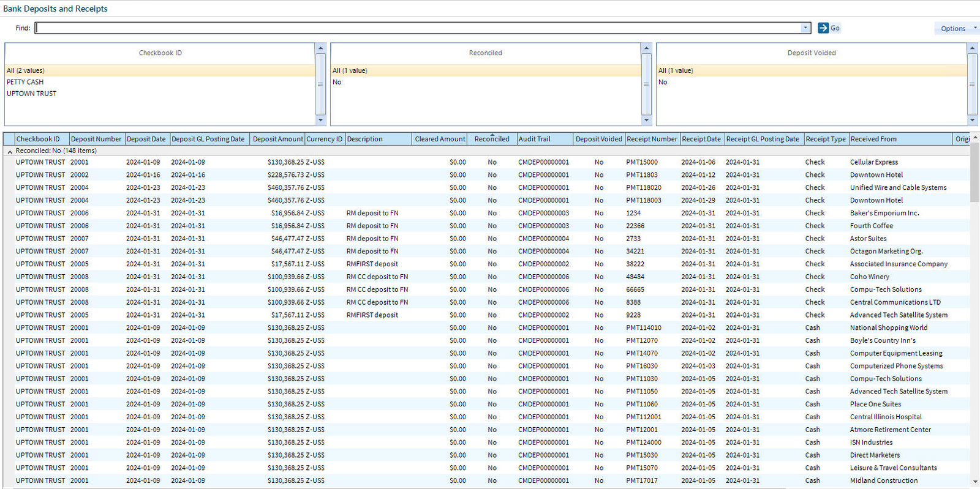Screen dimensions: 980x489
Task: Click deposit amount $228,576.73
Action: pos(285,175)
